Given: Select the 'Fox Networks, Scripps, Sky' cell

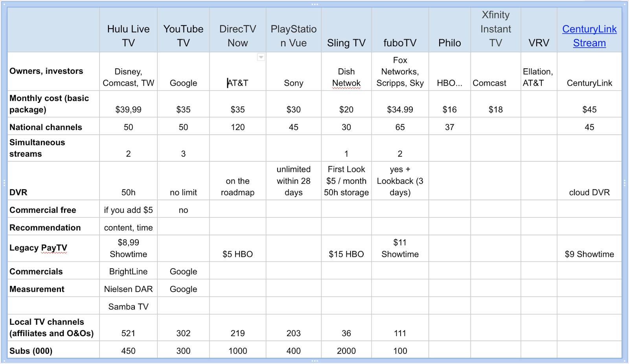Looking at the screenshot, I should [x=400, y=71].
